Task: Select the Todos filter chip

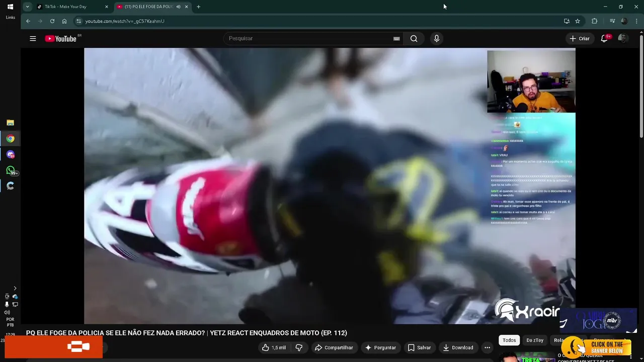Action: tap(509, 340)
